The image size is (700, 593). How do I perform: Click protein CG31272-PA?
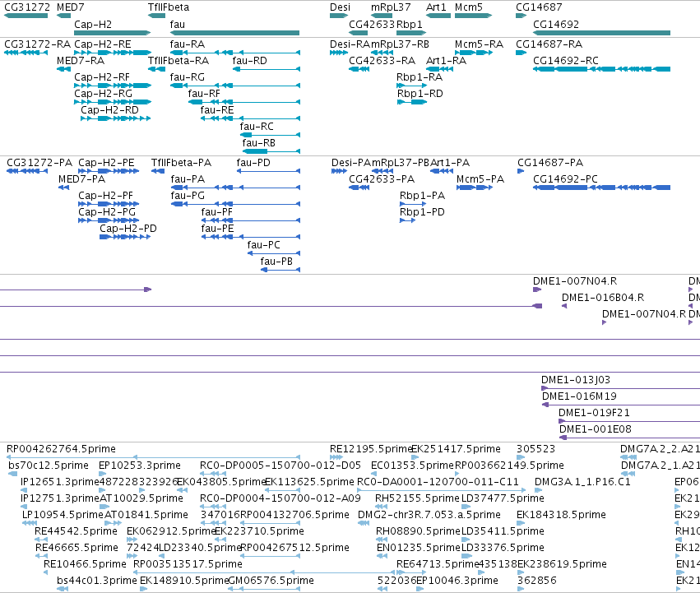point(39,163)
